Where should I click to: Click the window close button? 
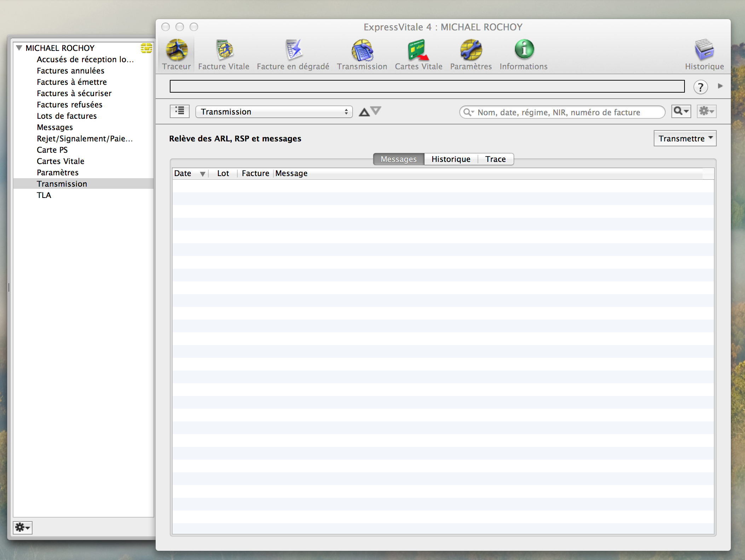166,27
